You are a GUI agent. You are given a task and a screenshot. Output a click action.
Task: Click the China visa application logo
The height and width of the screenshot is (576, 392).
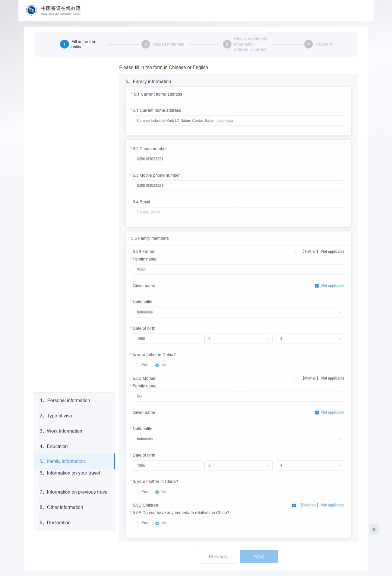pos(31,10)
